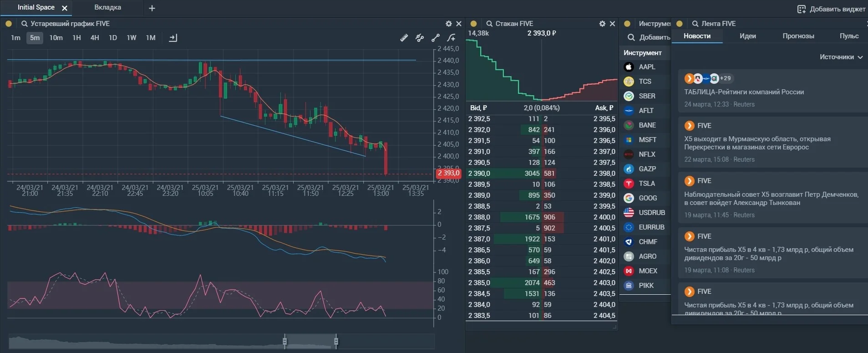Image resolution: width=868 pixels, height=353 pixels.
Task: Click the Google logo beside GOOG
Action: [x=629, y=198]
